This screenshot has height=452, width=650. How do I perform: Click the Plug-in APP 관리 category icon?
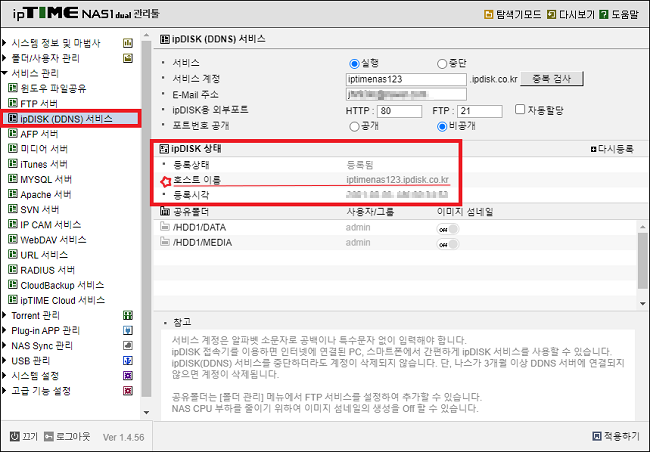tap(128, 330)
